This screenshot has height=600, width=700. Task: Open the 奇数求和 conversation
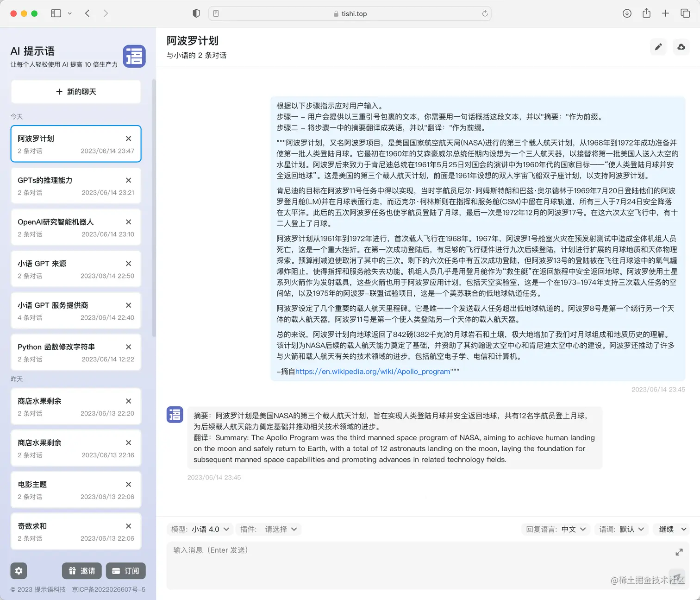pos(76,531)
